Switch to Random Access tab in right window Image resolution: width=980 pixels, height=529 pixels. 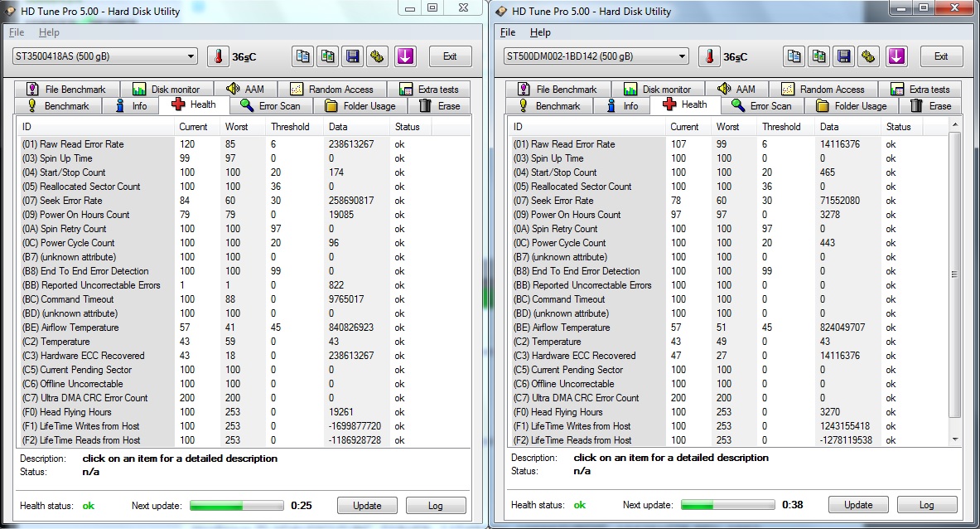pyautogui.click(x=823, y=90)
